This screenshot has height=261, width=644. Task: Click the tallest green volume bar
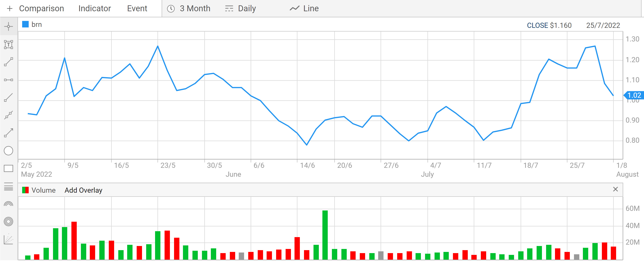tap(325, 235)
